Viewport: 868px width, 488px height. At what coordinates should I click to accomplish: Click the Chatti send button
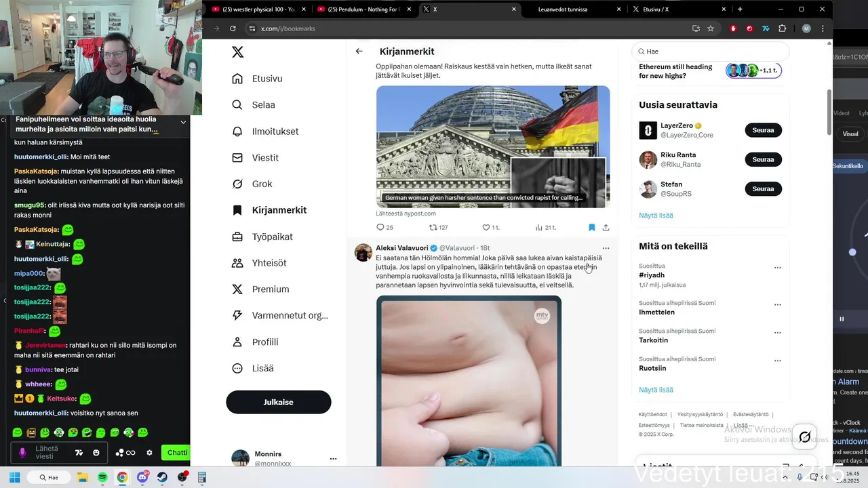(x=176, y=453)
